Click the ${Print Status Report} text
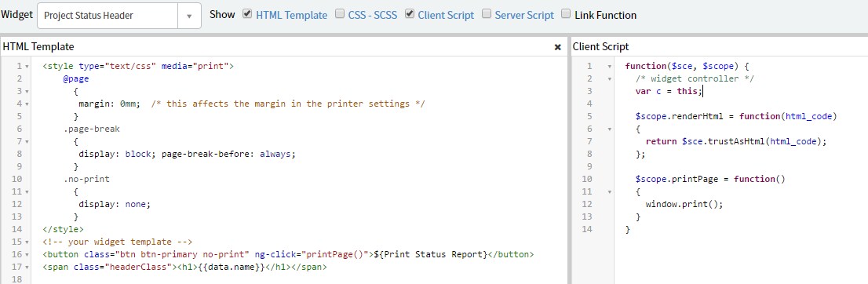Viewport: 868px width, 284px height. 431,254
